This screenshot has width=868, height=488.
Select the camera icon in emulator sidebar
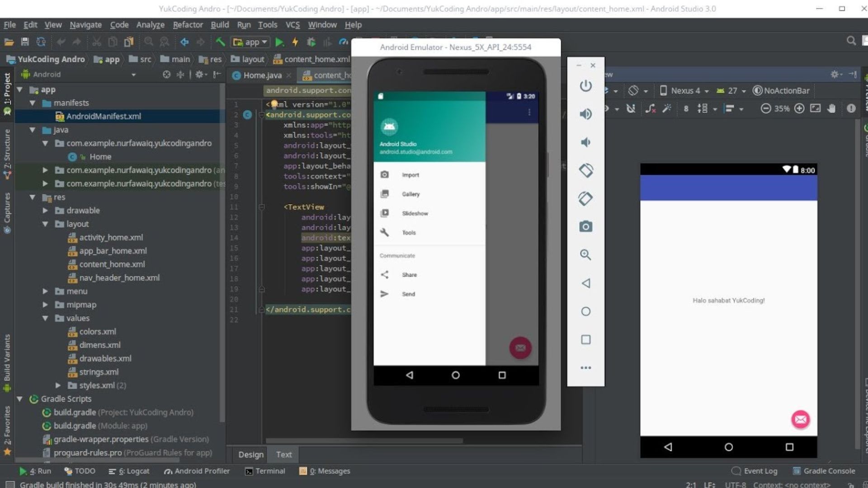585,226
